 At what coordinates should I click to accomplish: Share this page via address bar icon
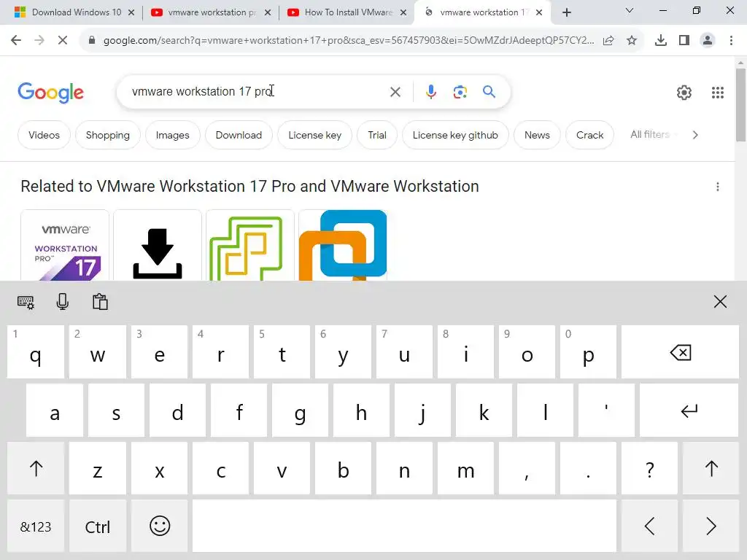[x=608, y=41]
